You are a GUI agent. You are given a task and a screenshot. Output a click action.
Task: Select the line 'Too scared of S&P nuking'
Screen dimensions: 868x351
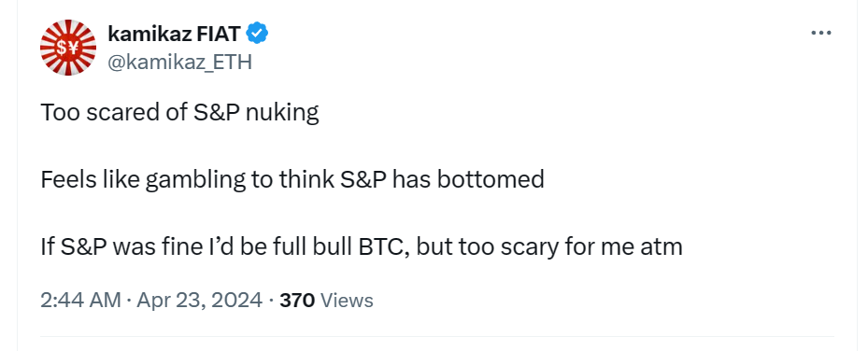click(x=180, y=113)
